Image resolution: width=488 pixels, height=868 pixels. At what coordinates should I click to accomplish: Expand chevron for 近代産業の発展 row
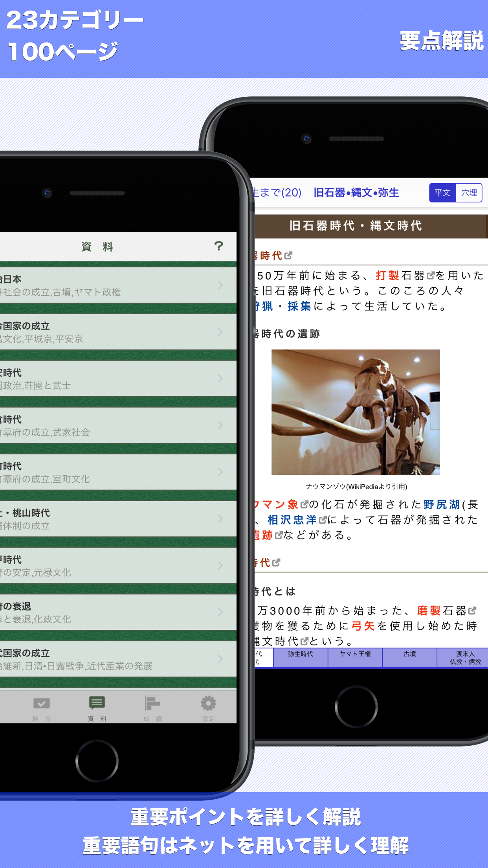coord(220,659)
